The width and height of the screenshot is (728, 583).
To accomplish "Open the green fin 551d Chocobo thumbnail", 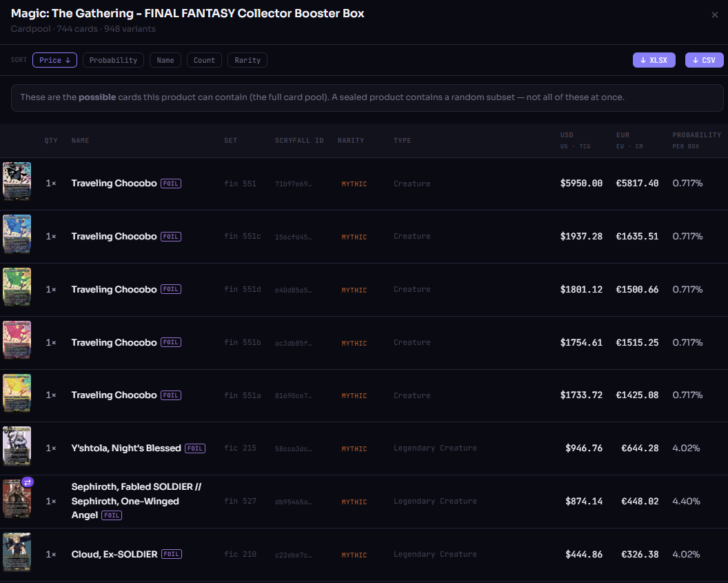I will coord(17,287).
